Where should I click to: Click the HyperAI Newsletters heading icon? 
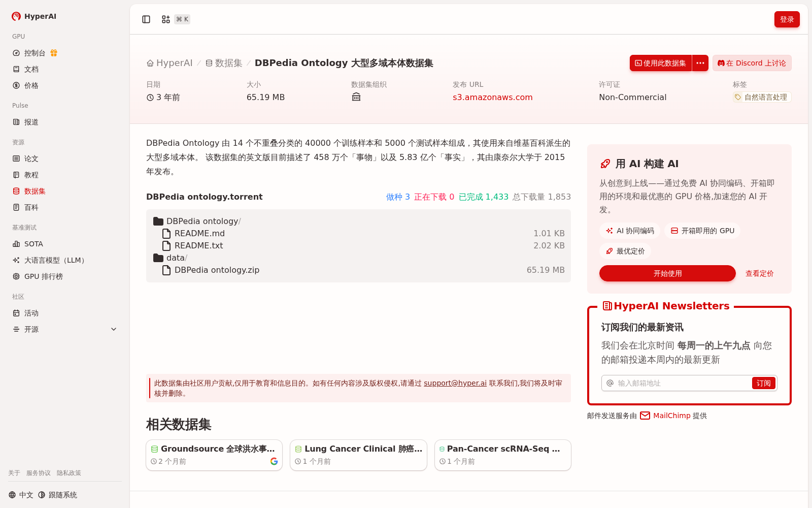click(x=607, y=306)
